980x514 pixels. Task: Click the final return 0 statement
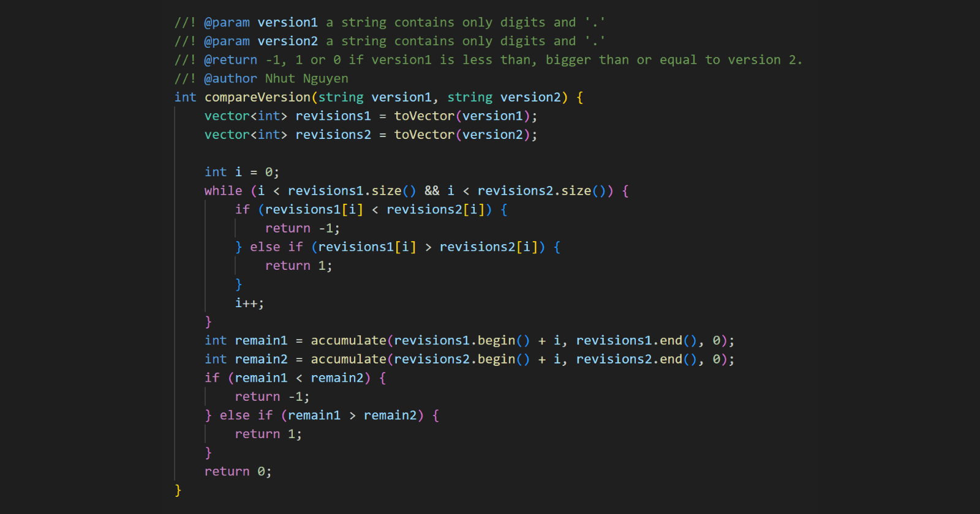(238, 472)
